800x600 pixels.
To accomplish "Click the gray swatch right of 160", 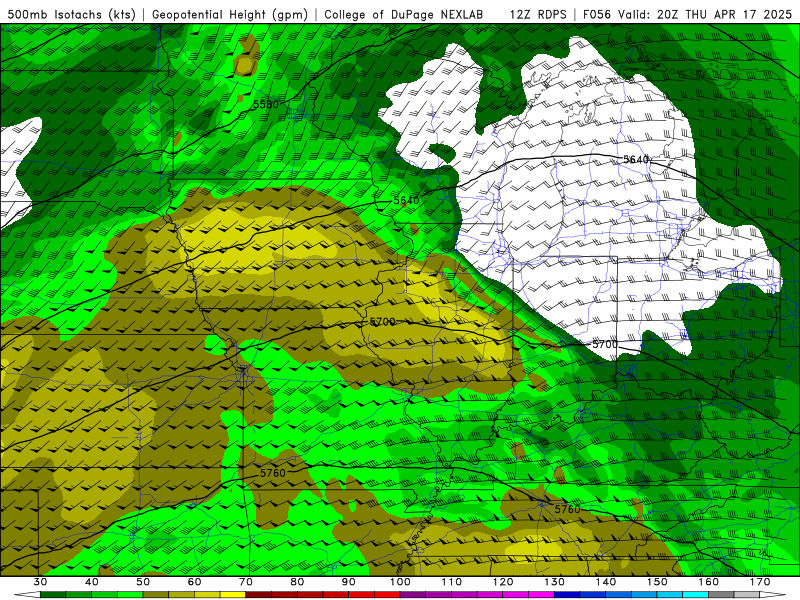I will pos(721,595).
